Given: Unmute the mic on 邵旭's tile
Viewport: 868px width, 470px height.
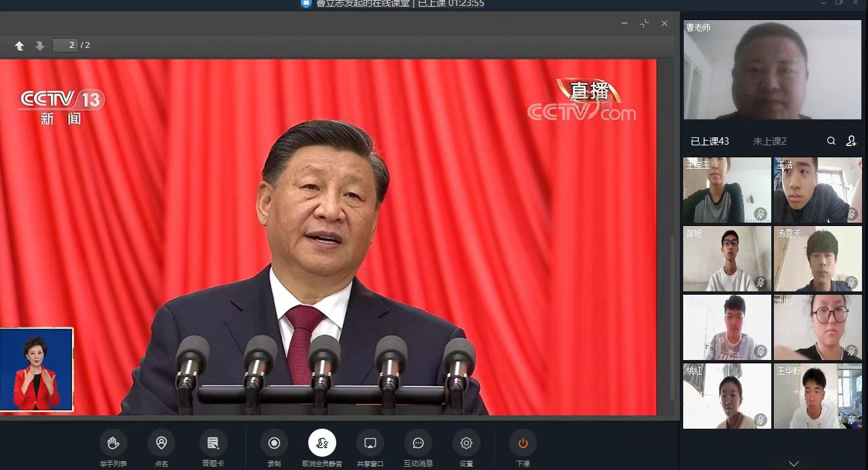Looking at the screenshot, I should coord(761,283).
